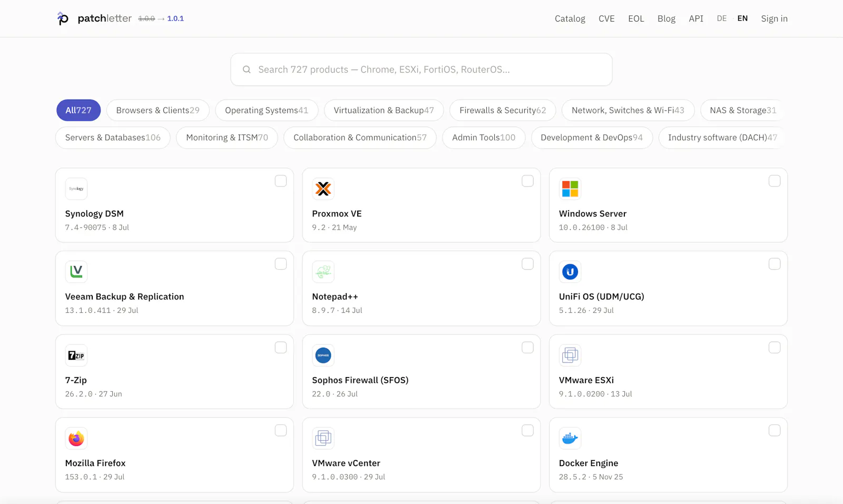Click the Notepad++ chameleon icon
843x504 pixels.
(x=323, y=272)
